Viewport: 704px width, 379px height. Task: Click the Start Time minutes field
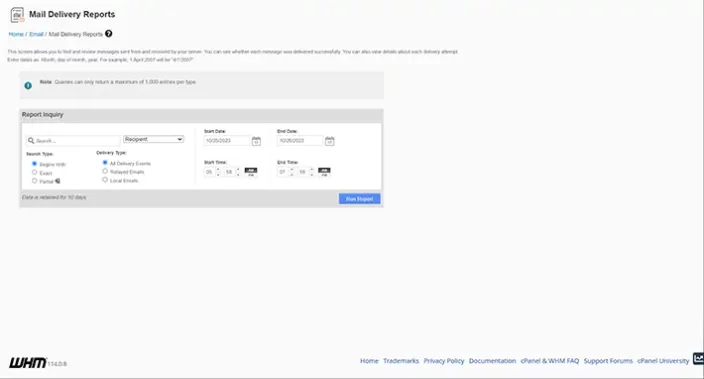229,172
